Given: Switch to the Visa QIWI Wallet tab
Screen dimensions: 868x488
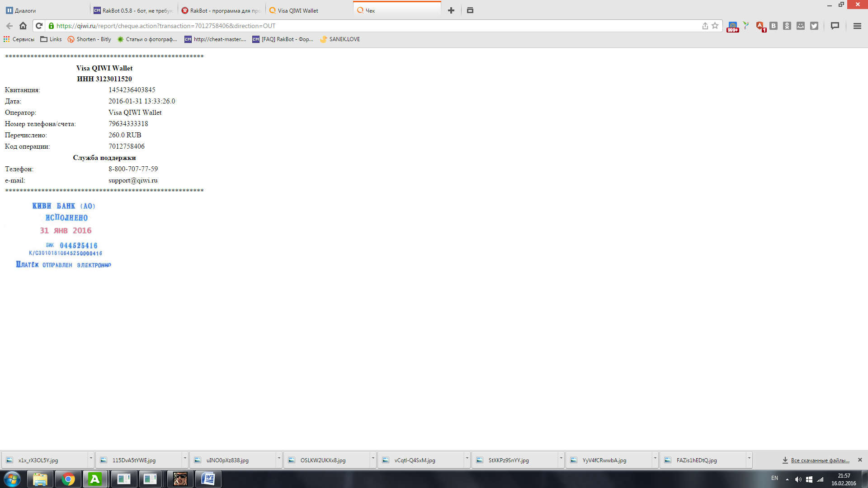Looking at the screenshot, I should pyautogui.click(x=298, y=10).
